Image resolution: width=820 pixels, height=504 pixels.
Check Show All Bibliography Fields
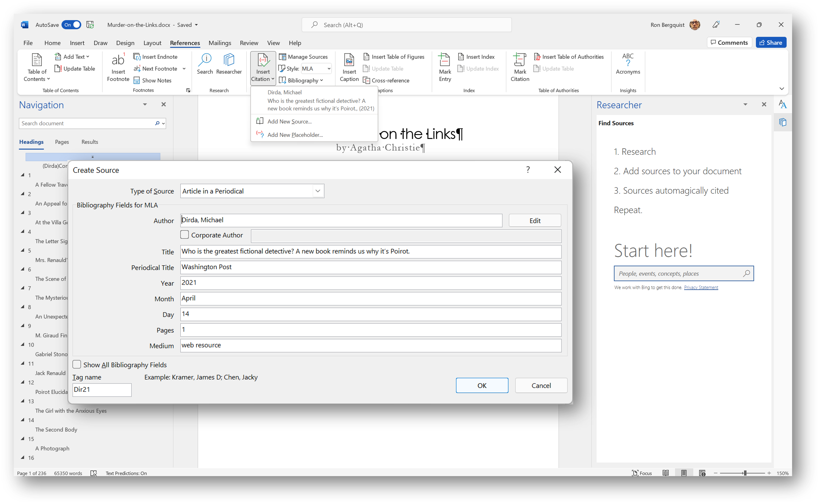click(77, 364)
